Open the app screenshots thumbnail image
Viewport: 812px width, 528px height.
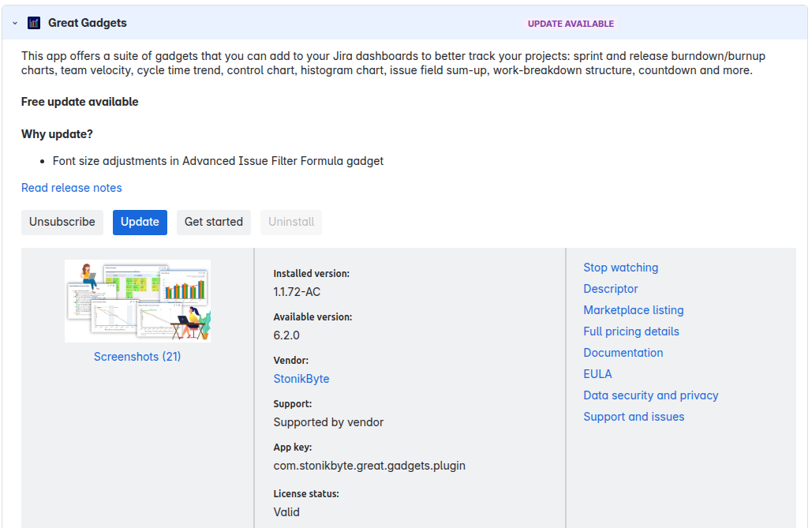click(x=137, y=301)
